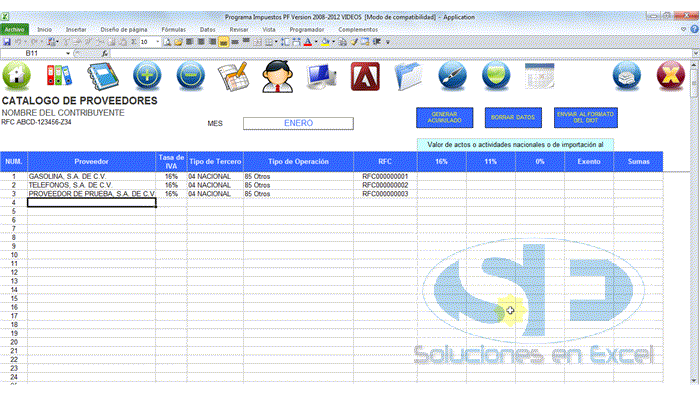Image resolution: width=700 pixels, height=394 pixels.
Task: Switch to the Vista tab
Action: (x=269, y=29)
